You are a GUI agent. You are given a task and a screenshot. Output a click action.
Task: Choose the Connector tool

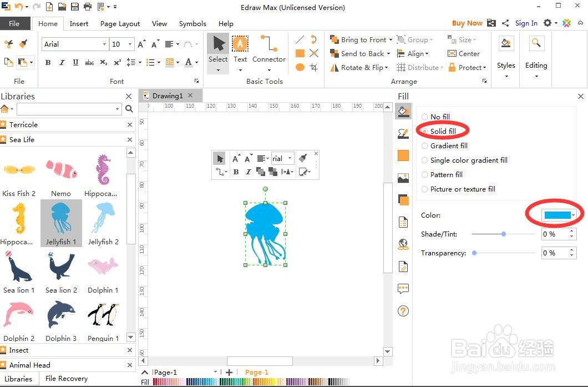pyautogui.click(x=269, y=53)
